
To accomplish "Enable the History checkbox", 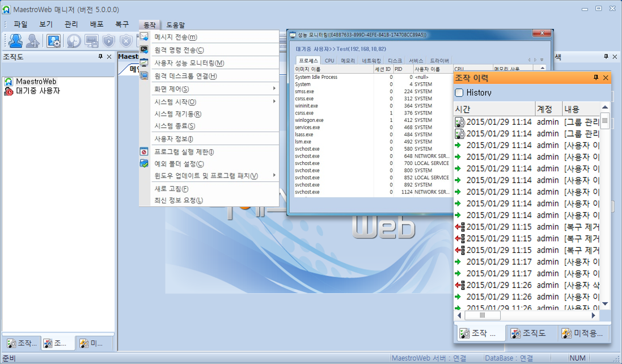I will coord(459,92).
